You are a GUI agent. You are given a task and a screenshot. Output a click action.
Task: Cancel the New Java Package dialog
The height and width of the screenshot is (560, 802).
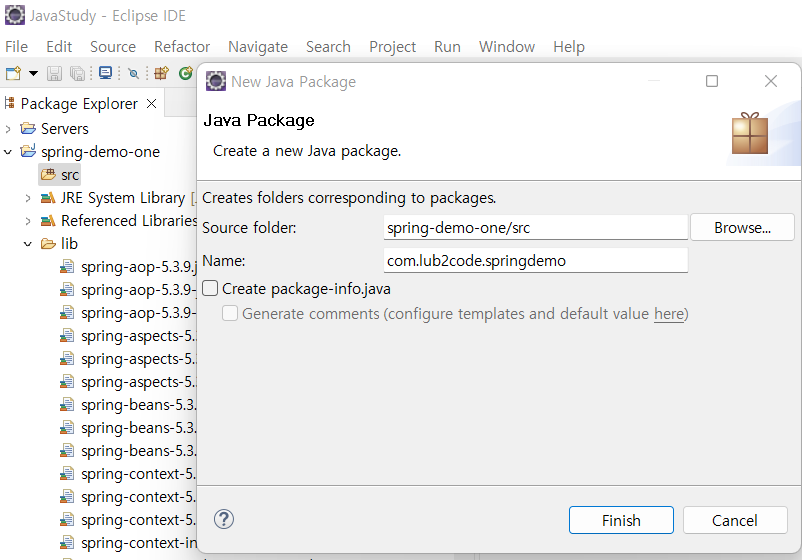(734, 520)
